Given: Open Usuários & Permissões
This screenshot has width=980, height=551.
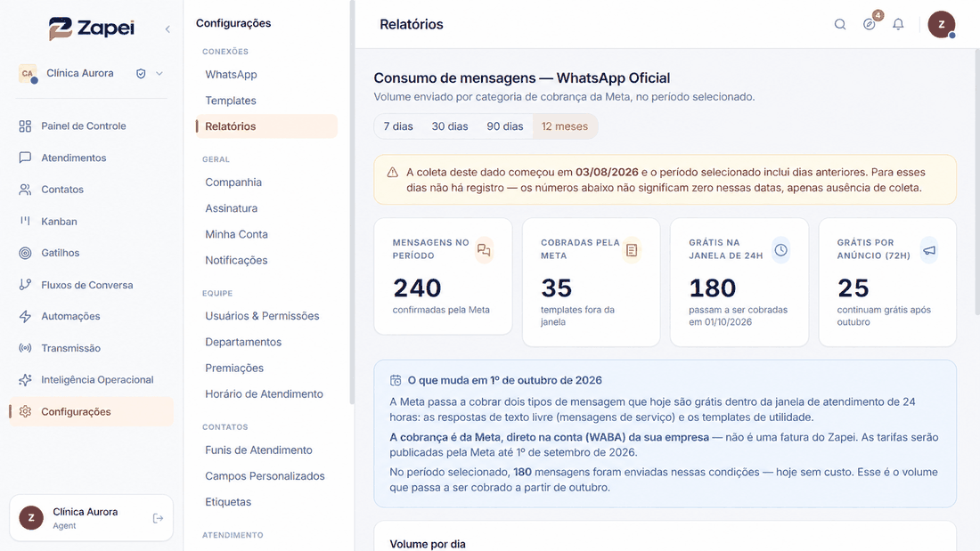Looking at the screenshot, I should coord(262,316).
